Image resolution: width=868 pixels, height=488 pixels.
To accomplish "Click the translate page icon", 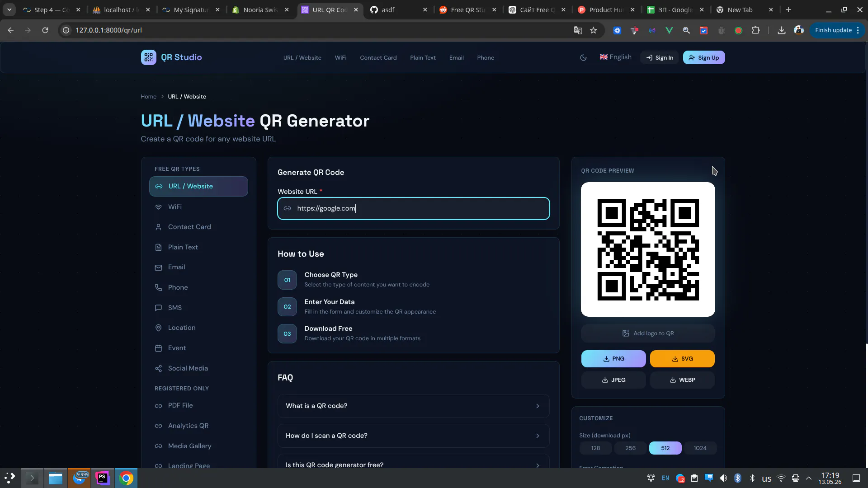I will tap(578, 30).
